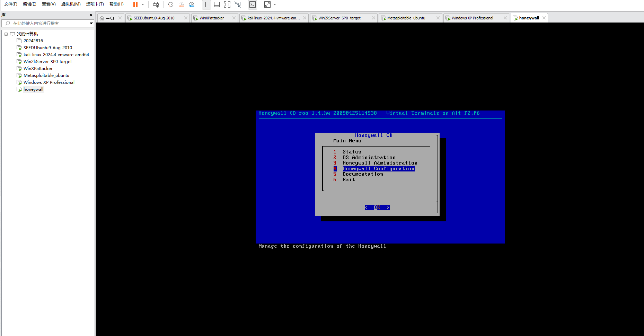Open the 编辑 menu
This screenshot has height=336, width=644.
29,4
